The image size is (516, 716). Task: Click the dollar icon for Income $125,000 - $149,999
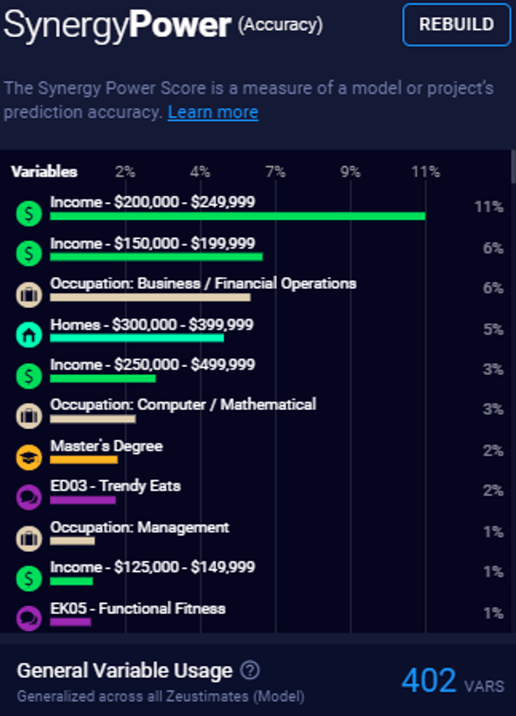29,579
